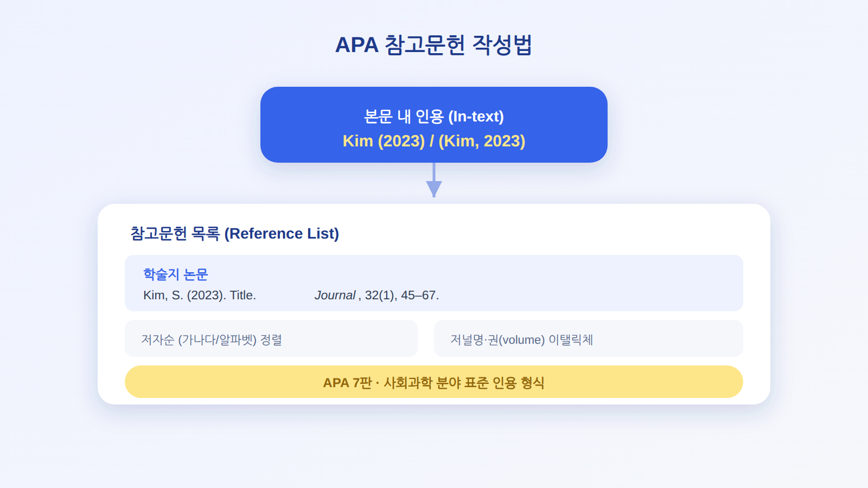Click the Kim (2023) / (Kim, 2023) citation text

pos(434,141)
